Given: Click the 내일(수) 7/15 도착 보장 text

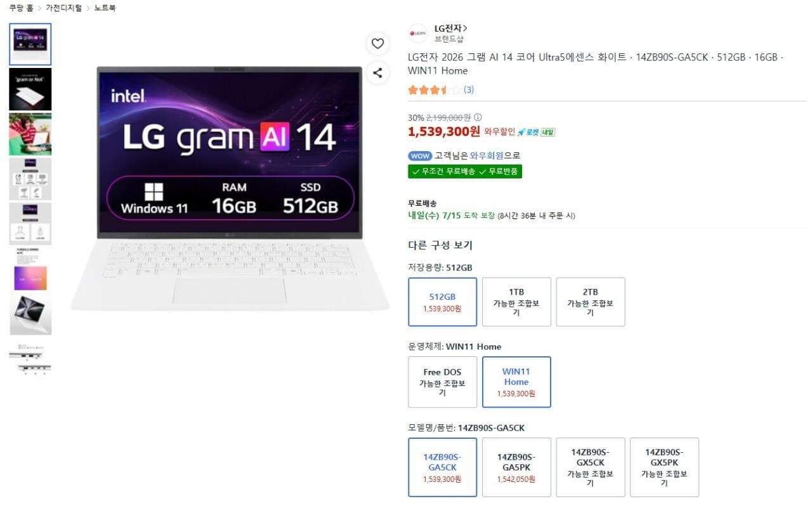Looking at the screenshot, I should coord(451,216).
